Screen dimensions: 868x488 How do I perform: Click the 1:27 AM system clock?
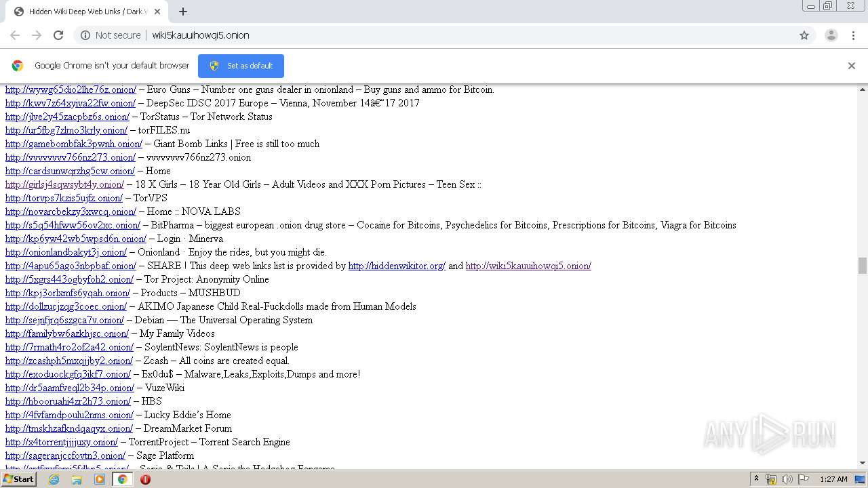[833, 479]
